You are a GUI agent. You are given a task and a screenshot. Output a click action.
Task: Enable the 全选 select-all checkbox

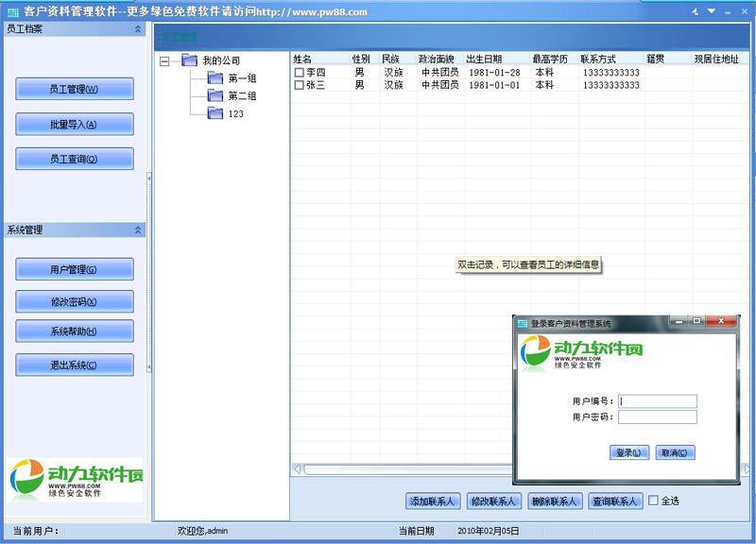(653, 501)
